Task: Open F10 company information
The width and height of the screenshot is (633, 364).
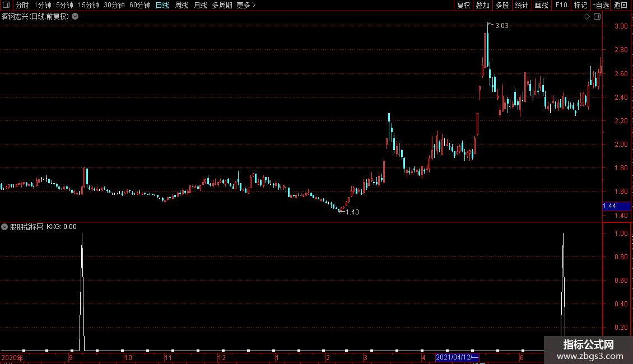Action: (561, 5)
